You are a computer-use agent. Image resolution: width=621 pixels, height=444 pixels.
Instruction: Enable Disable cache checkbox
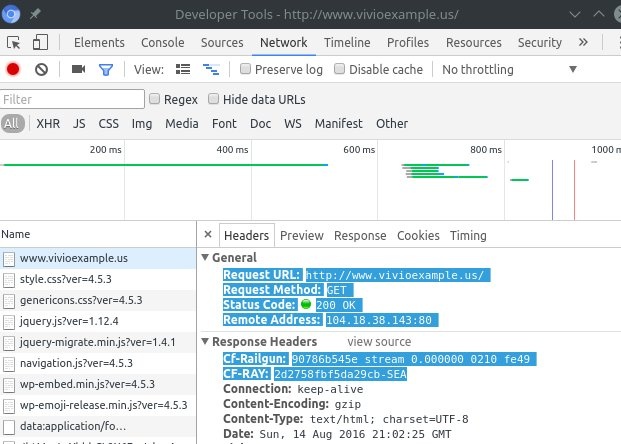point(339,69)
